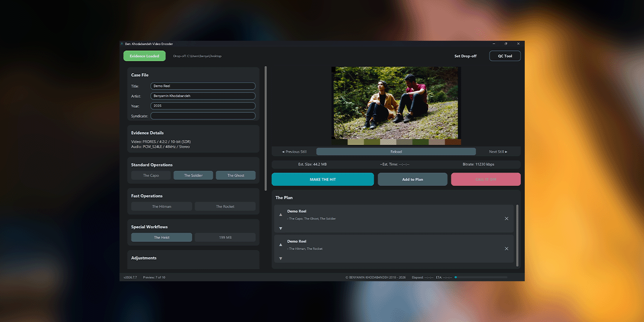Pick the darkest near-black palette swatch
The width and height of the screenshot is (644, 322).
click(340, 142)
